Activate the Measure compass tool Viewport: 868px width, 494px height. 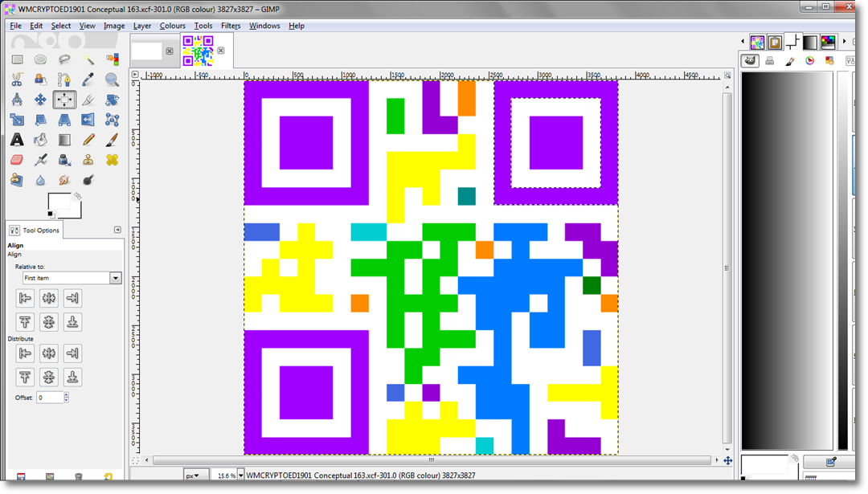17,100
